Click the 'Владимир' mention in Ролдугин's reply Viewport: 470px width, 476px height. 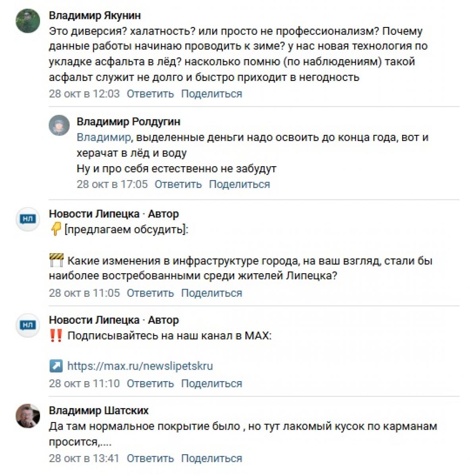pyautogui.click(x=103, y=137)
